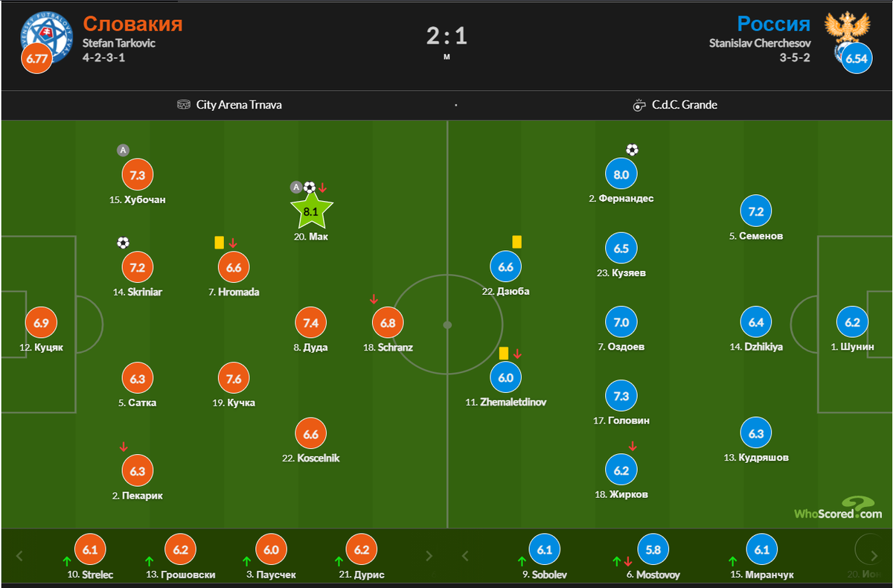The height and width of the screenshot is (588, 893).
Task: Select the goal ball icon above Фернандес
Action: [632, 150]
